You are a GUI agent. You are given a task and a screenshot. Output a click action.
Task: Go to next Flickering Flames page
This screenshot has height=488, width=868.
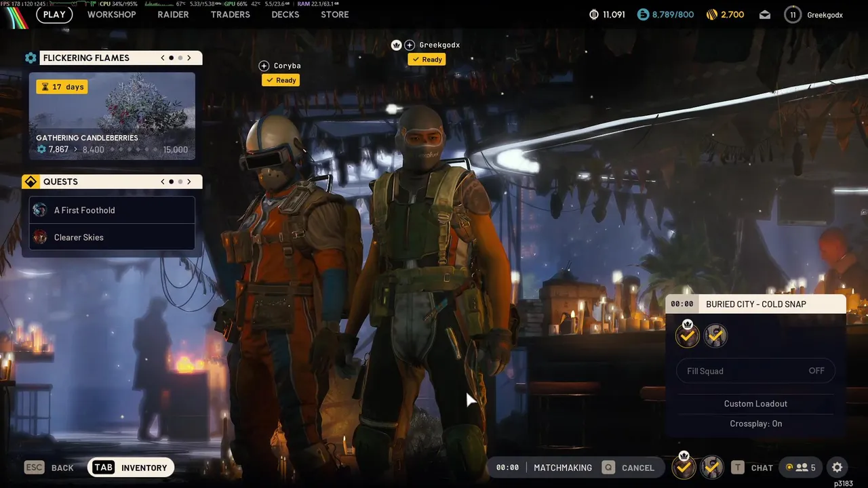[x=189, y=58]
